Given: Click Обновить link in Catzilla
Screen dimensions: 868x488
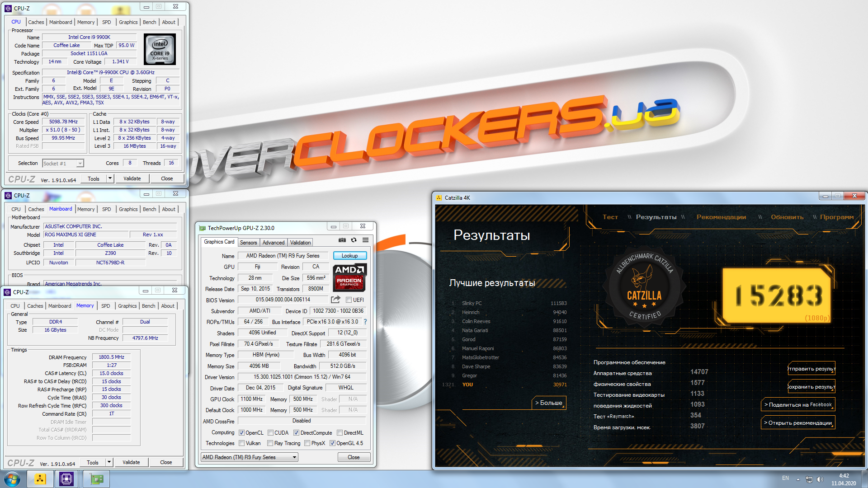Looking at the screenshot, I should point(787,217).
